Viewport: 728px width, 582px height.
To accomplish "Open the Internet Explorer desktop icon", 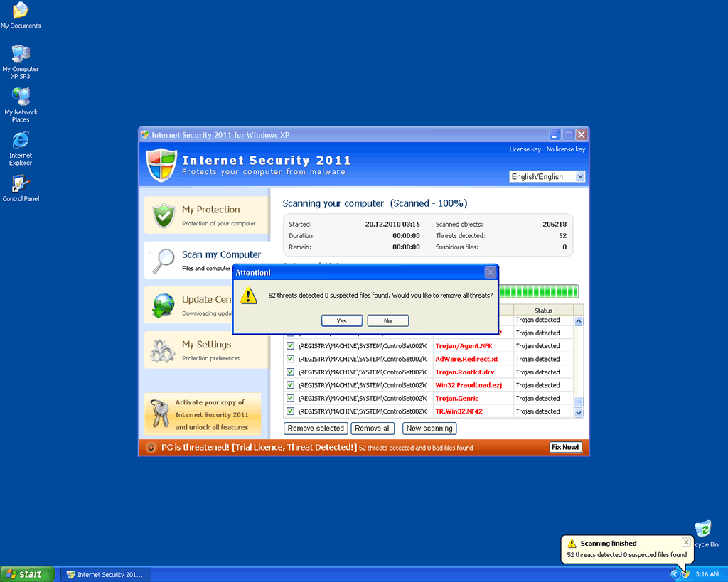I will coord(21,141).
